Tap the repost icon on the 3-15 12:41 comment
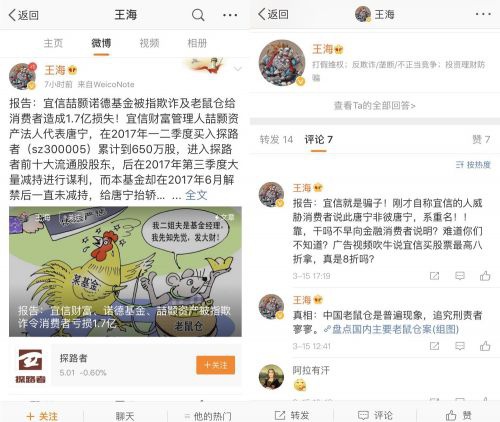500x422 pixels. 434,346
